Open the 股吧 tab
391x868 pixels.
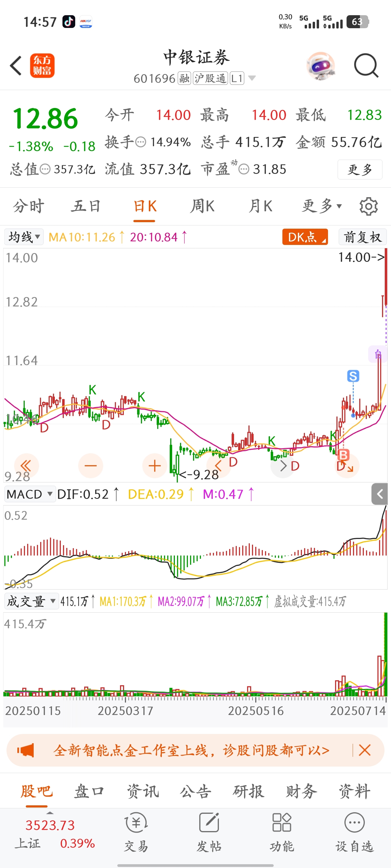(x=36, y=791)
